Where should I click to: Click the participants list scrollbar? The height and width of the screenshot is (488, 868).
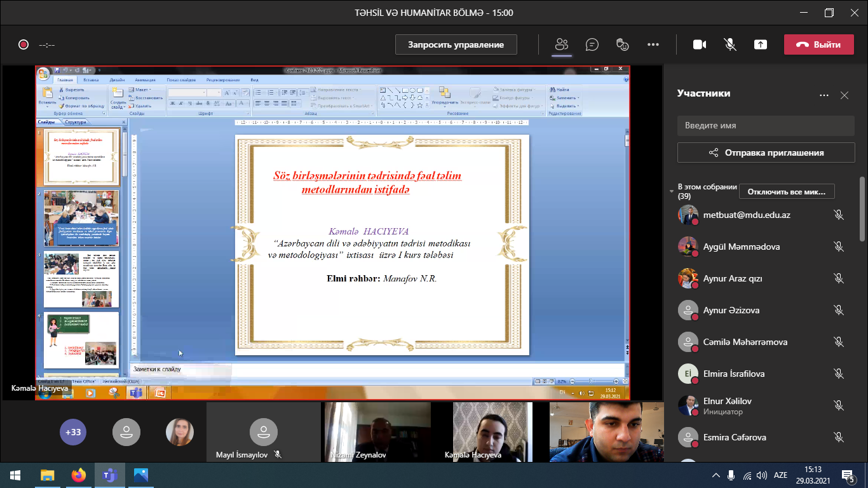[x=862, y=210]
